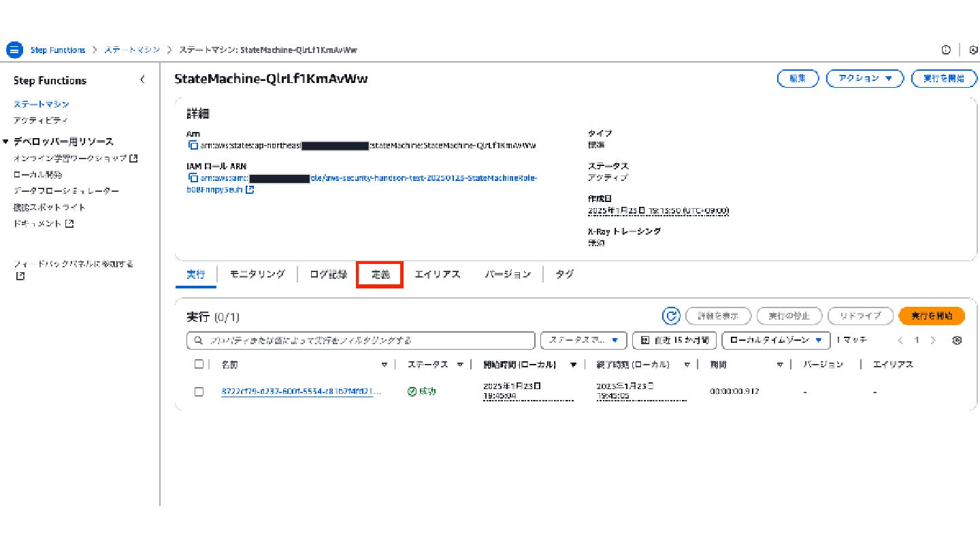Open the external link icon after the IAM role ARN

pos(250,190)
